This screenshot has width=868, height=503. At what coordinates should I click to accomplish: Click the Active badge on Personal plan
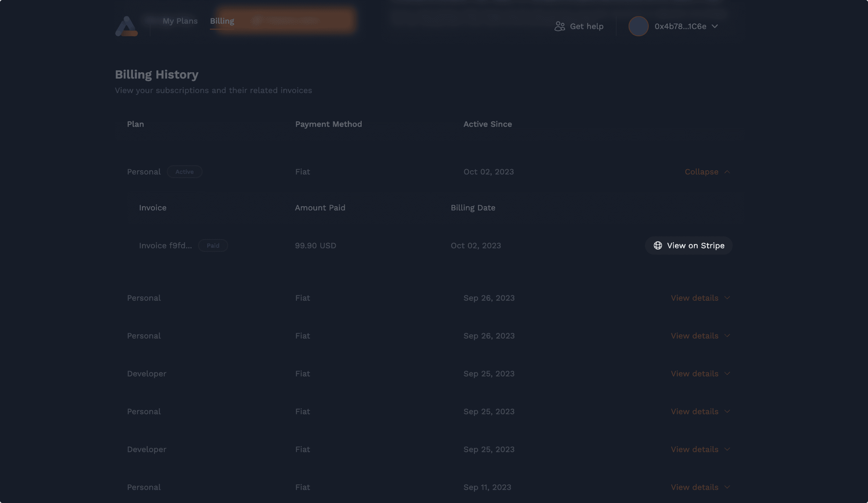tap(184, 172)
